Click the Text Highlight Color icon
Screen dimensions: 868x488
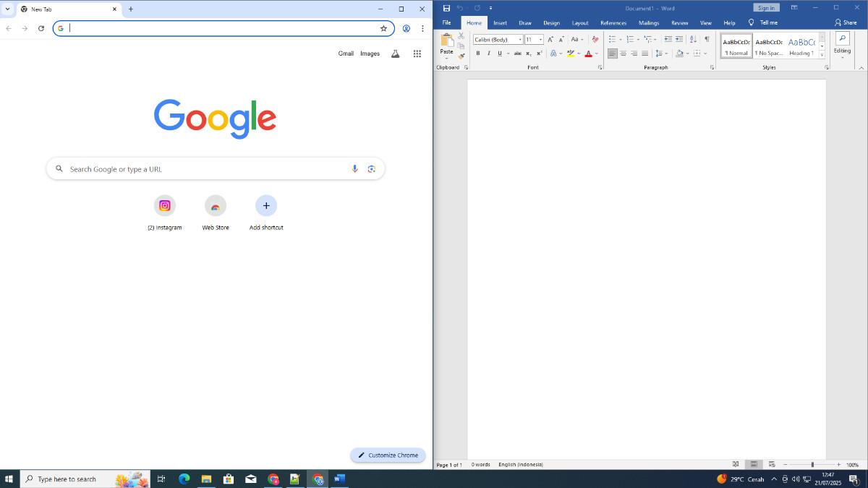pos(570,53)
